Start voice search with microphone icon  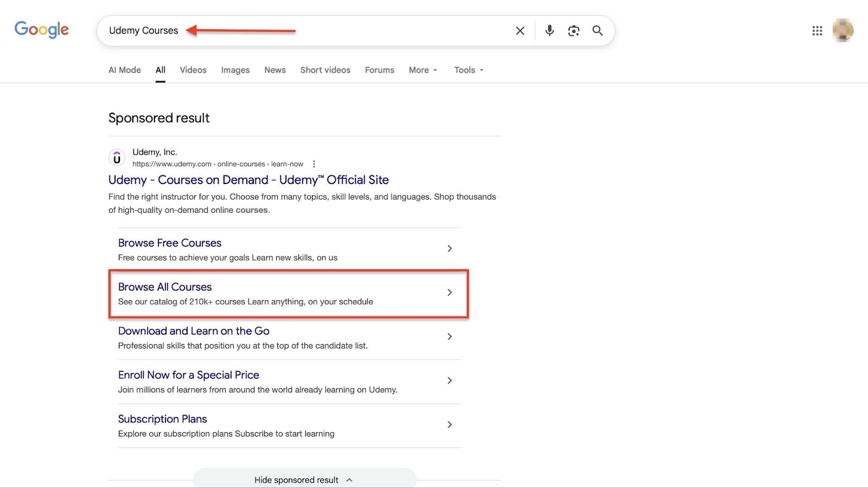550,30
